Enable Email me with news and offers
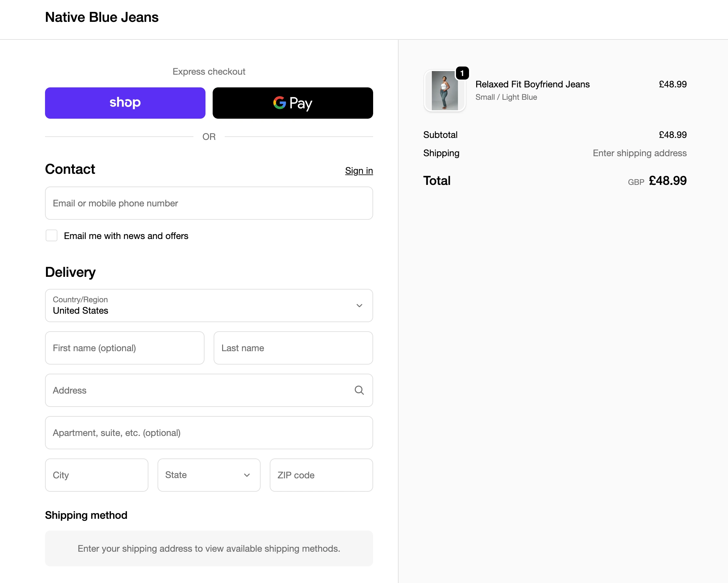 pos(52,236)
